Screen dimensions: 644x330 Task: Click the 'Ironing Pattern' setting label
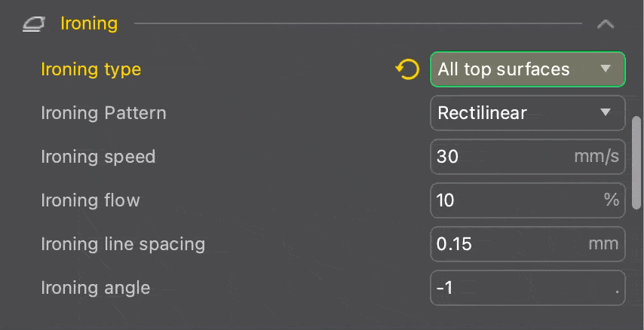tap(103, 113)
